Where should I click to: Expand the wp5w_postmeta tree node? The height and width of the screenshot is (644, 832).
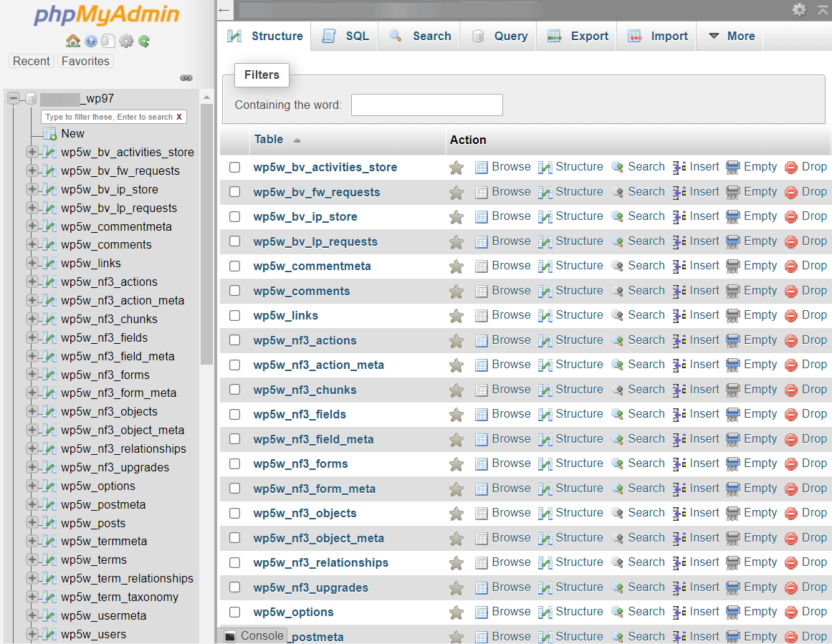pyautogui.click(x=32, y=504)
